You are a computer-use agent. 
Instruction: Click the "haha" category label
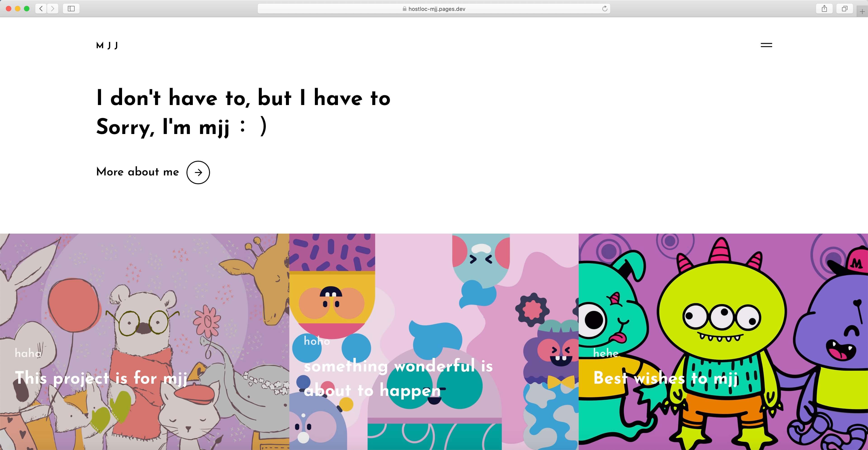point(28,353)
